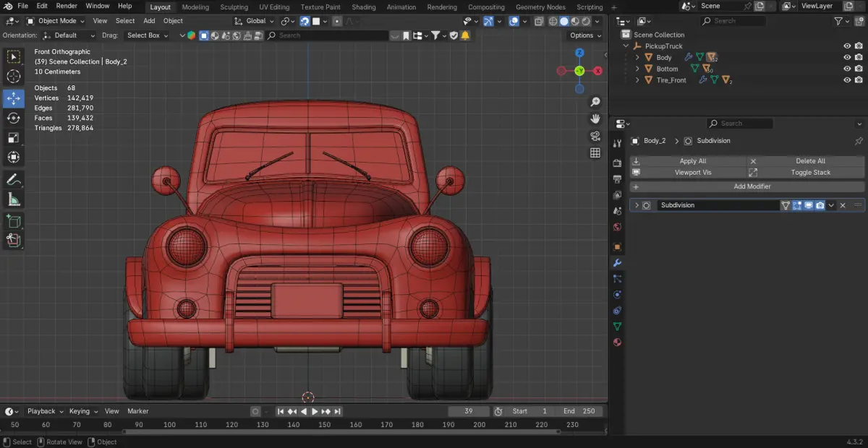
Task: Select the Rotate tool
Action: 14,118
